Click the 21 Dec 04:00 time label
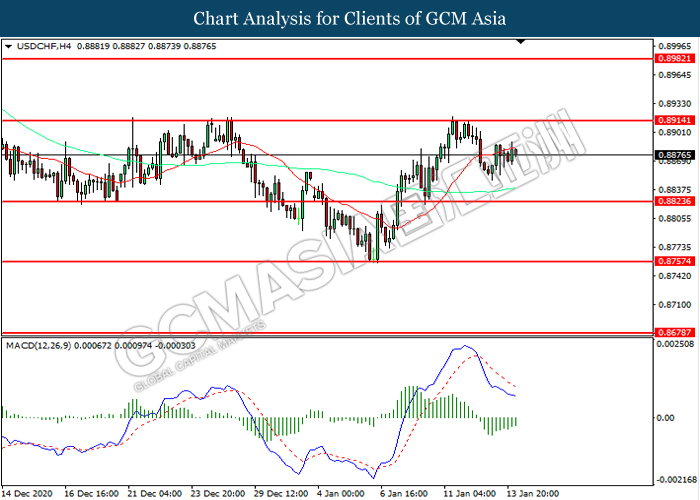This screenshot has height=500, width=700. [x=154, y=492]
